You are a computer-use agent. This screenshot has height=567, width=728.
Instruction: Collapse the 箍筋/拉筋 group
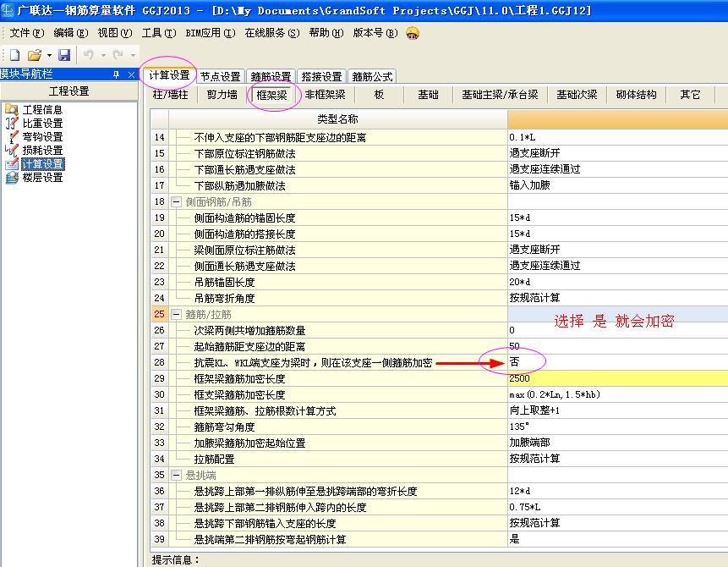176,315
